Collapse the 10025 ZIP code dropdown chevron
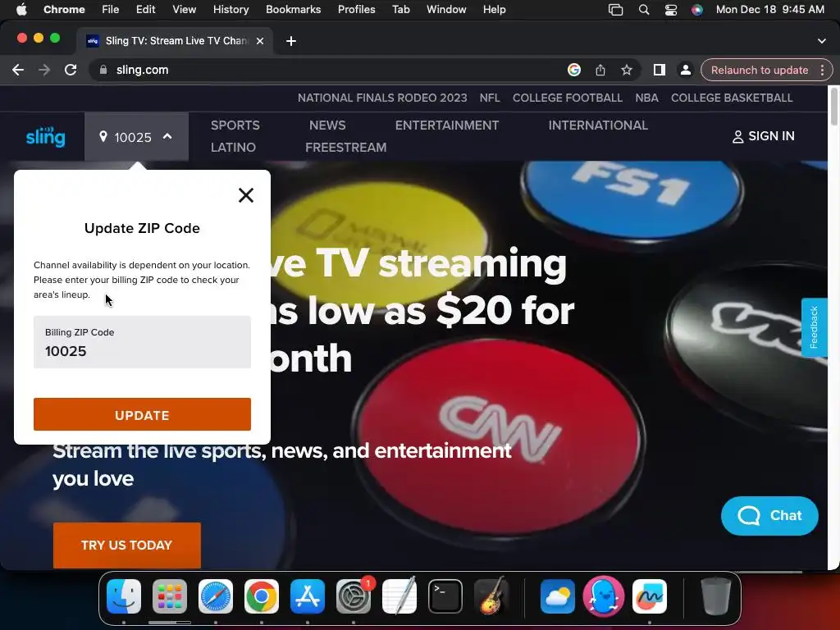 tap(167, 137)
